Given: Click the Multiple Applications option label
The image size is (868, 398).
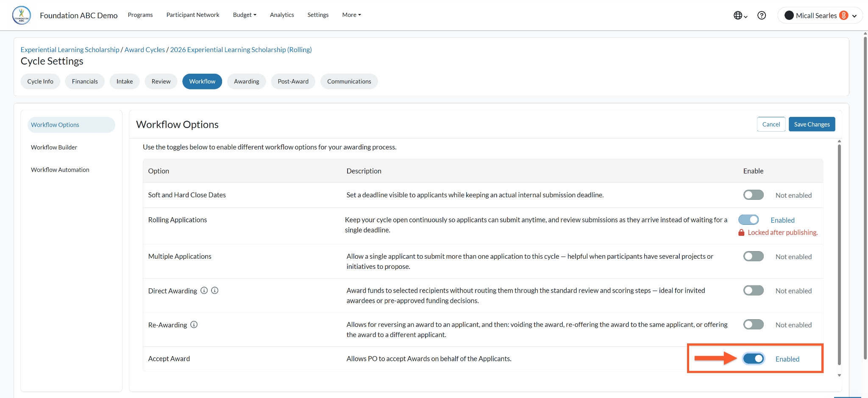Looking at the screenshot, I should (x=180, y=256).
